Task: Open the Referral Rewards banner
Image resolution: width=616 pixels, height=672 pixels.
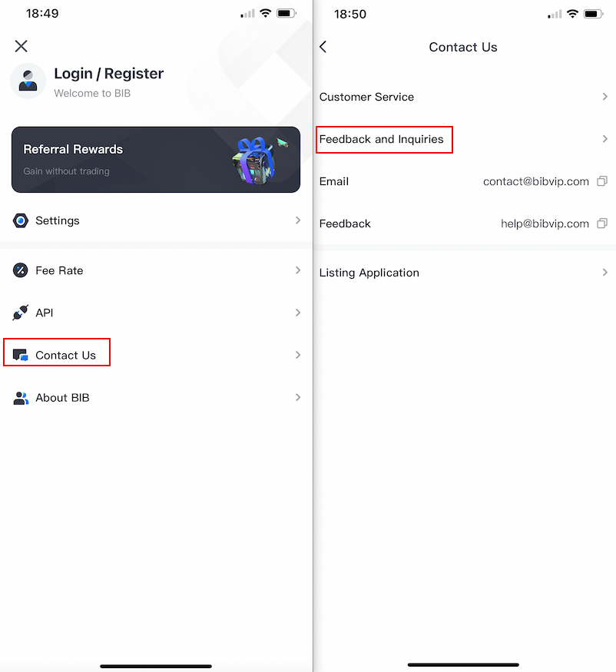Action: pyautogui.click(x=156, y=160)
